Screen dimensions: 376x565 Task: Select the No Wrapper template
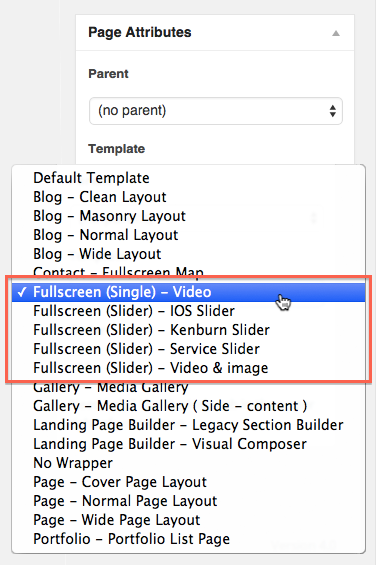click(x=189, y=463)
